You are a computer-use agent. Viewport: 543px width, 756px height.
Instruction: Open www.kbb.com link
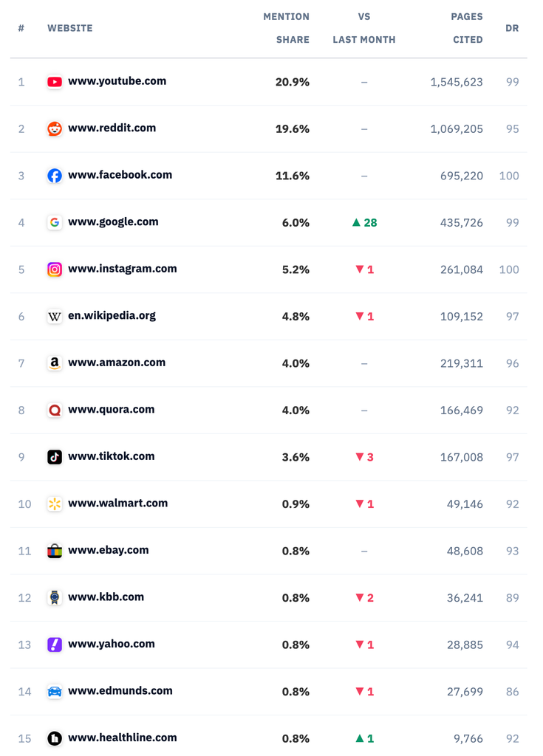(x=106, y=597)
